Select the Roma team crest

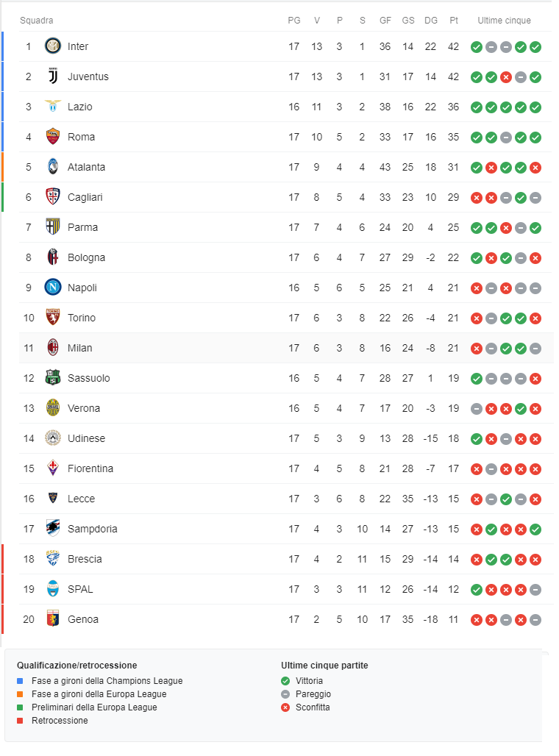[52, 137]
